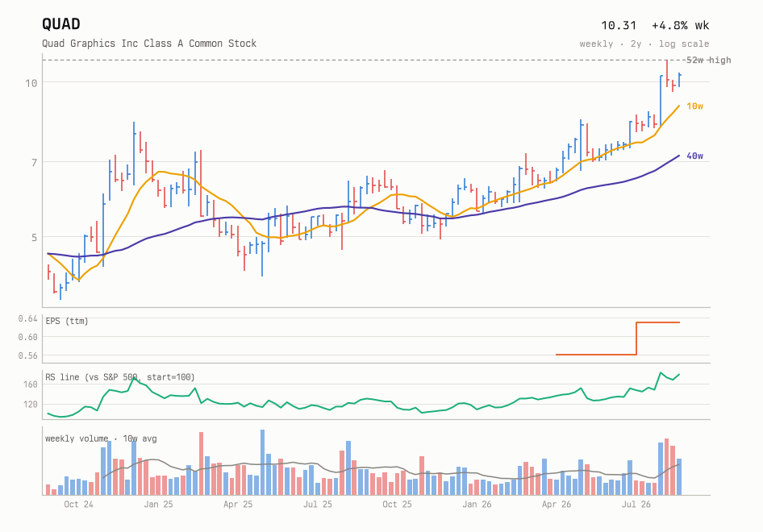Viewport: 763px width, 532px height.
Task: Click EPS axis value 0.64
Action: pyautogui.click(x=27, y=318)
